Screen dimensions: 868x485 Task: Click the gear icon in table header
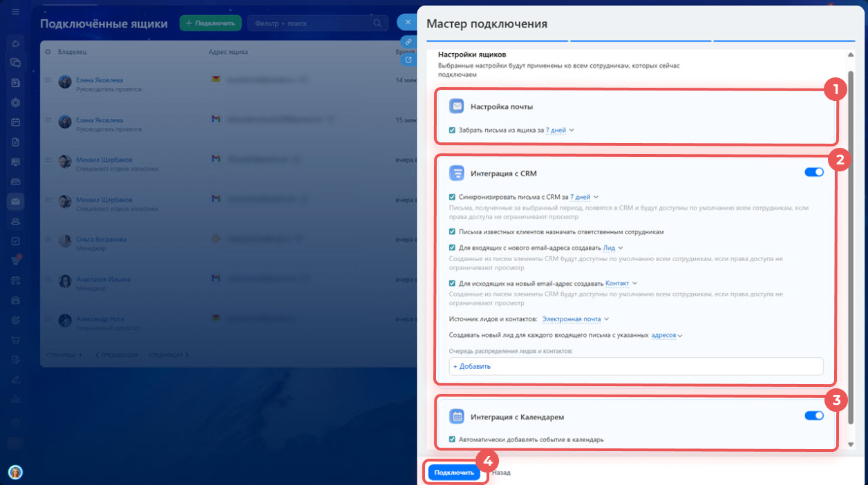pyautogui.click(x=48, y=52)
